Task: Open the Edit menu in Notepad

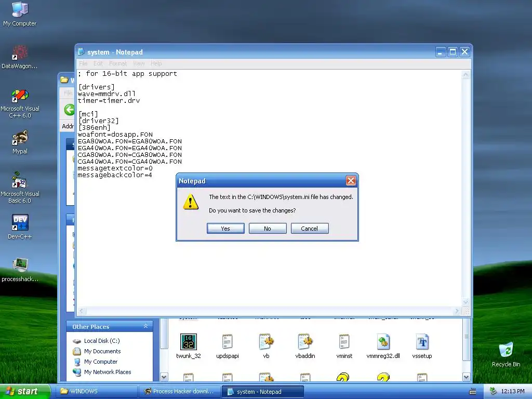Action: [x=98, y=63]
